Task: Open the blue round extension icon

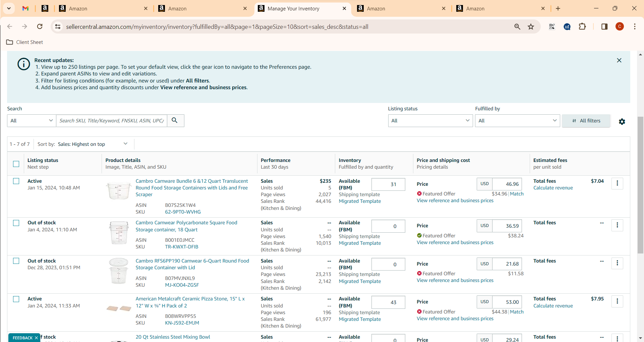Action: [567, 26]
